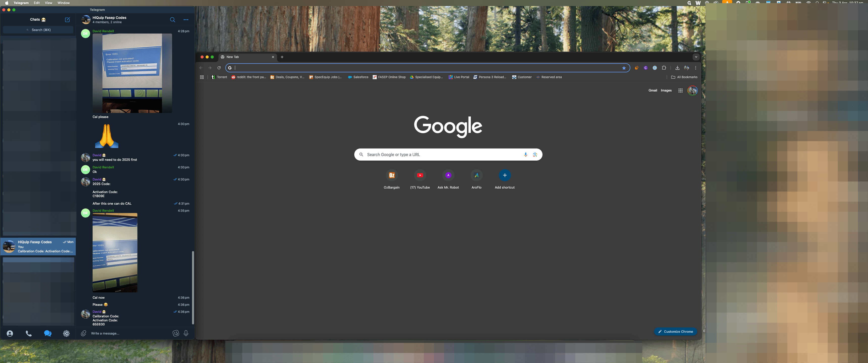Open the chat's three-dot more options
Viewport: 868px width, 363px height.
[x=186, y=19]
